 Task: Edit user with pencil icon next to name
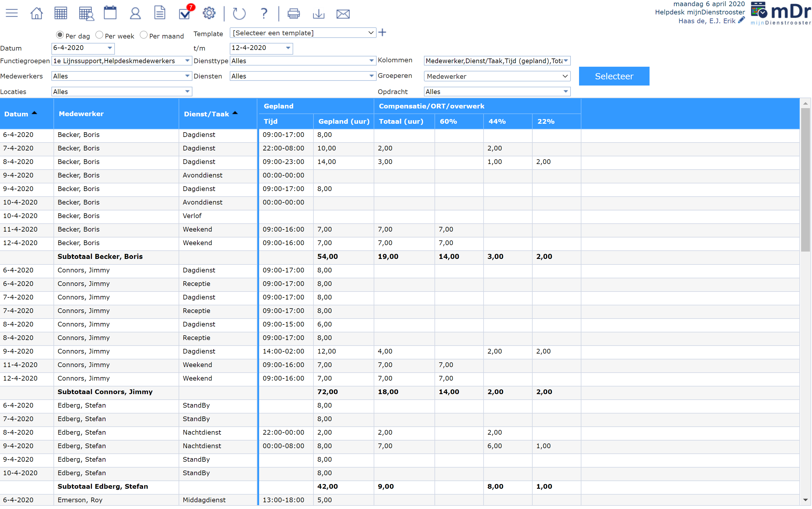(741, 21)
